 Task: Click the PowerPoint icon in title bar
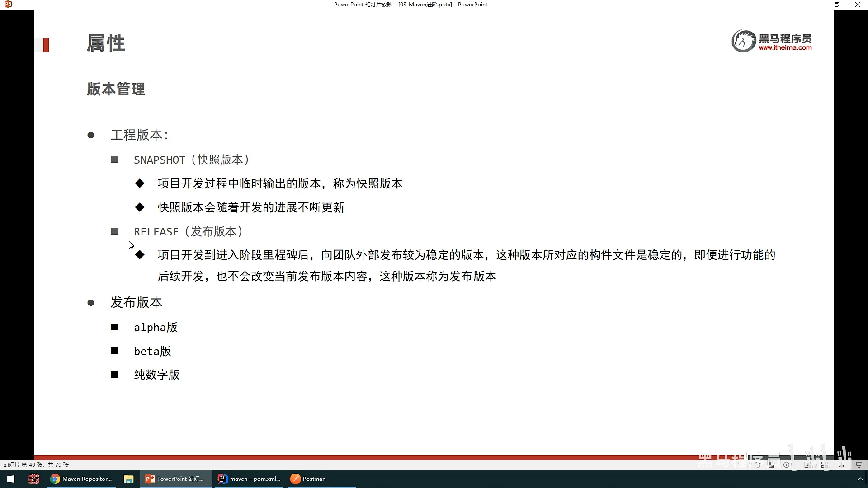[8, 5]
